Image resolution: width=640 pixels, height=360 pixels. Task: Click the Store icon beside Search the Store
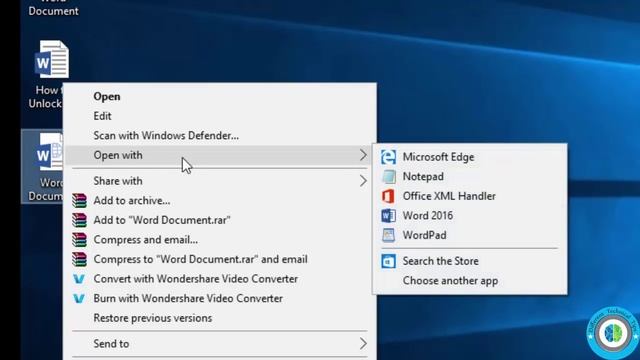(x=388, y=261)
